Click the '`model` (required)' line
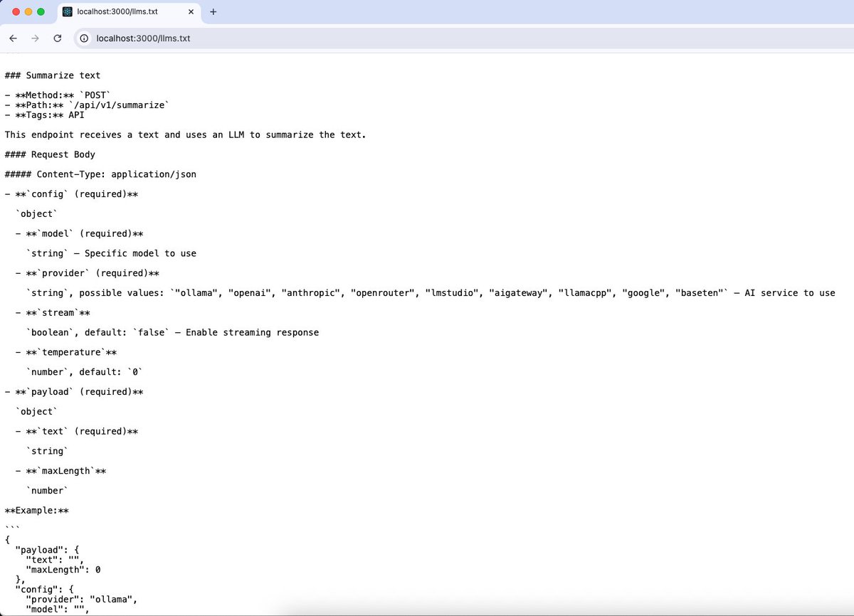 point(80,233)
